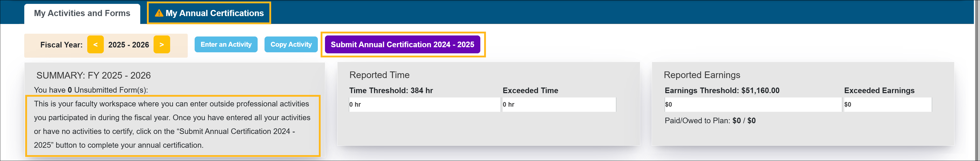The height and width of the screenshot is (161, 980).
Task: Click the faculty workspace instructions paragraph
Action: (172, 125)
